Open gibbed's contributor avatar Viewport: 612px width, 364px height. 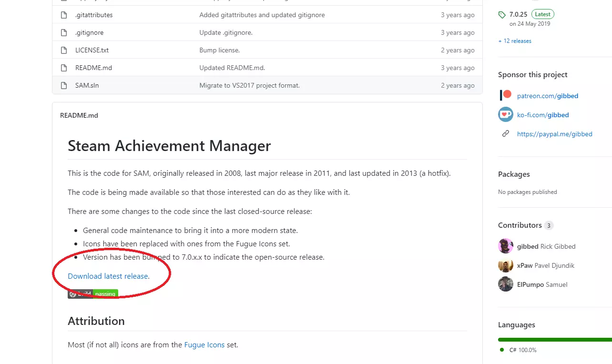coord(506,246)
